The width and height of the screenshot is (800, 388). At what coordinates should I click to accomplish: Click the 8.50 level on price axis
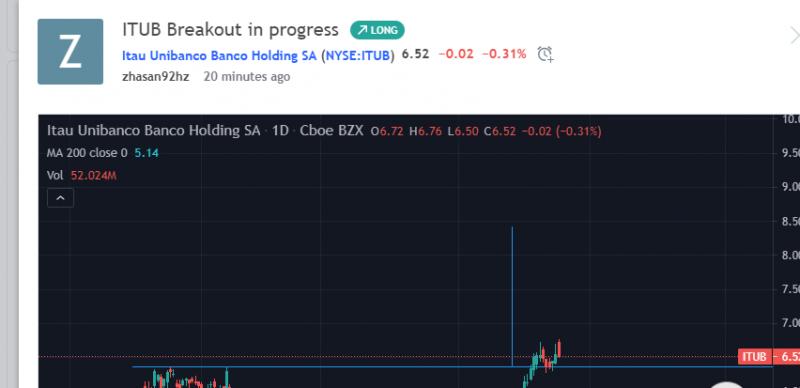pyautogui.click(x=790, y=221)
